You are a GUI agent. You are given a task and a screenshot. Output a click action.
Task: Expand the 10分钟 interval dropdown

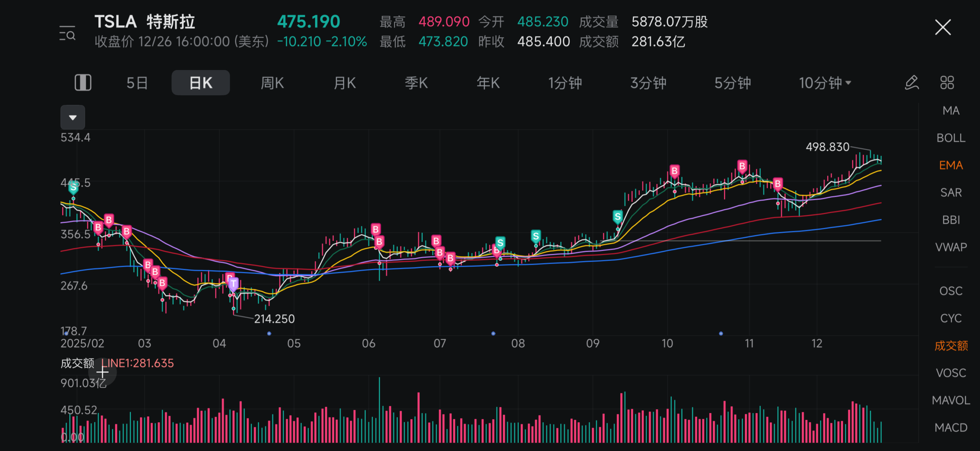pos(825,83)
